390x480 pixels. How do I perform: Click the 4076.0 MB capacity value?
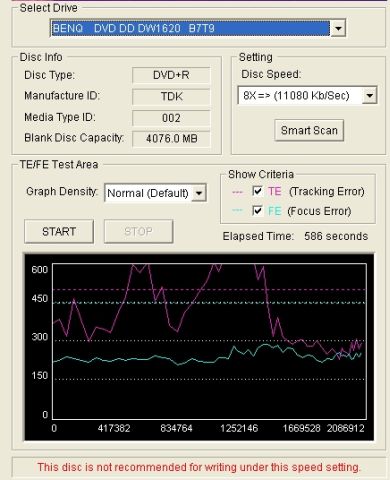(x=171, y=139)
